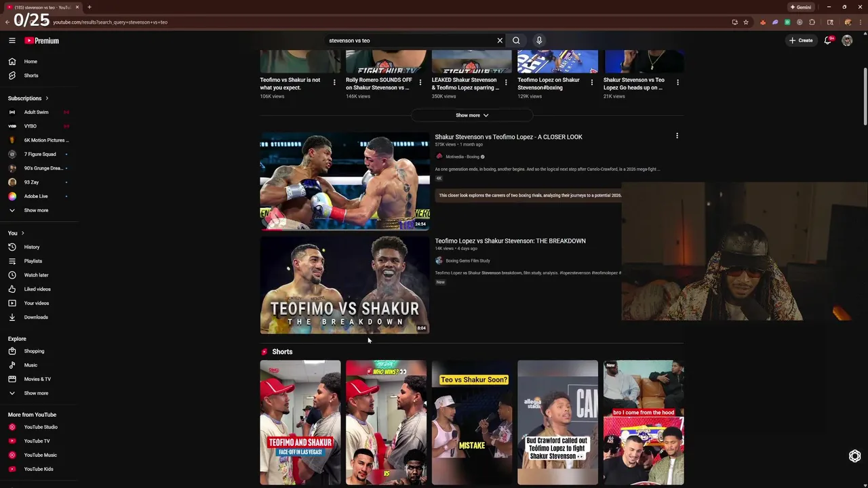Click the magnifier search button
868x488 pixels.
[516, 41]
